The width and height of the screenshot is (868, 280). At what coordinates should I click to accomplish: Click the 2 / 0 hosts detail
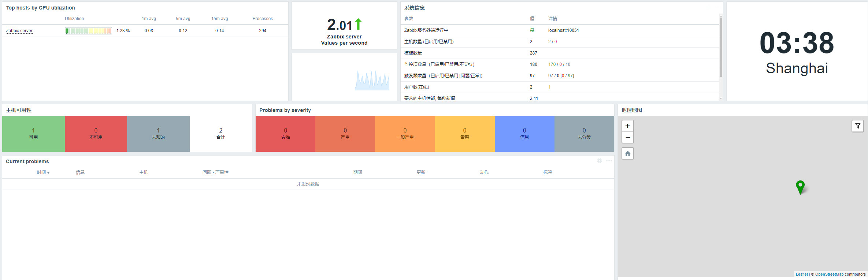click(x=552, y=42)
